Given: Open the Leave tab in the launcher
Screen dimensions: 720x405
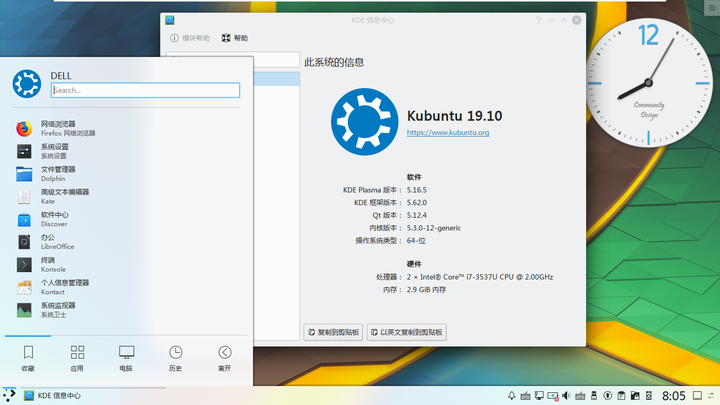Looking at the screenshot, I should tap(225, 358).
